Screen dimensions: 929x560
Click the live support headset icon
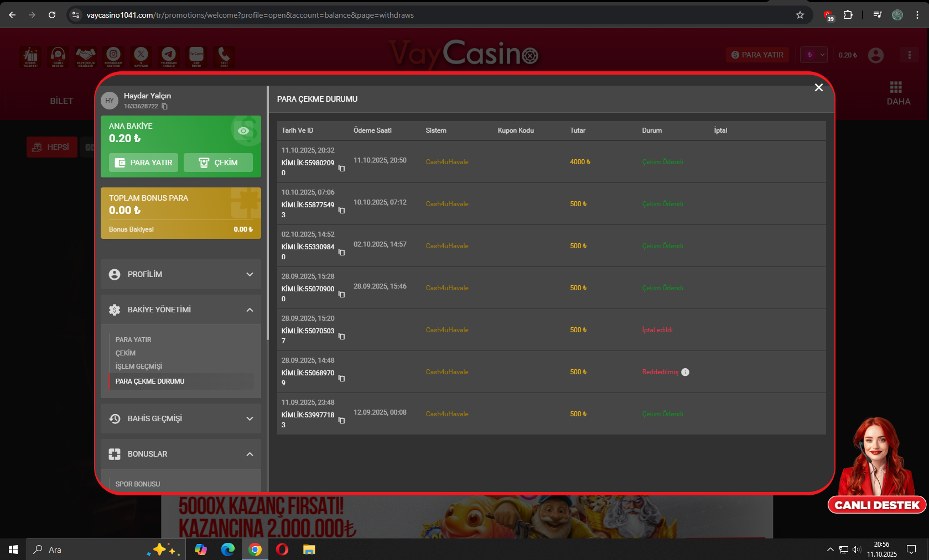click(58, 56)
